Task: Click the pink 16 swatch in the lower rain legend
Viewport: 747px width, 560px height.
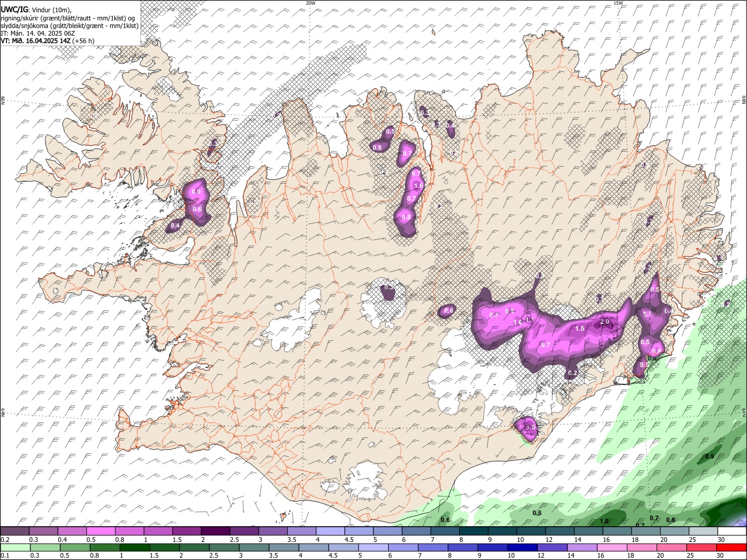Action: pos(611,547)
